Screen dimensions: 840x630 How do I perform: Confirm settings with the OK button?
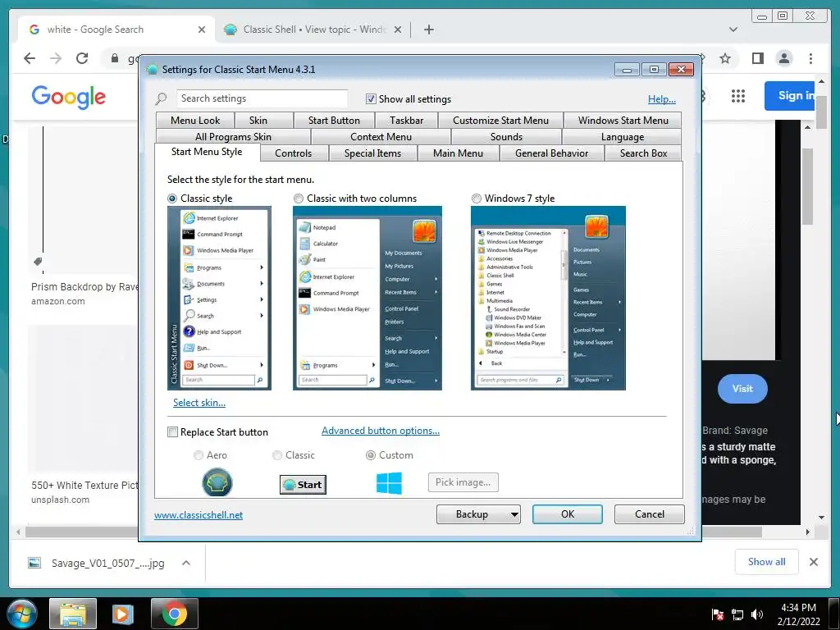568,514
